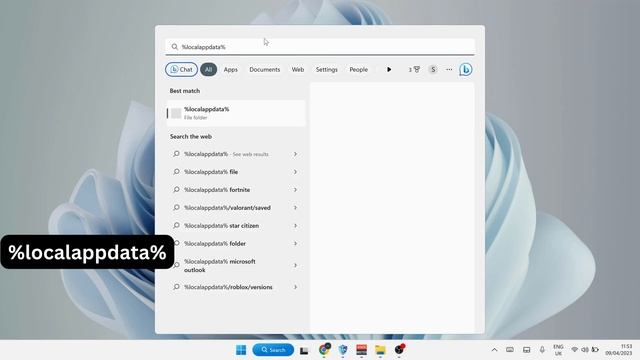Click the display tray icon beside keyboard
The image size is (640, 360).
click(x=527, y=350)
